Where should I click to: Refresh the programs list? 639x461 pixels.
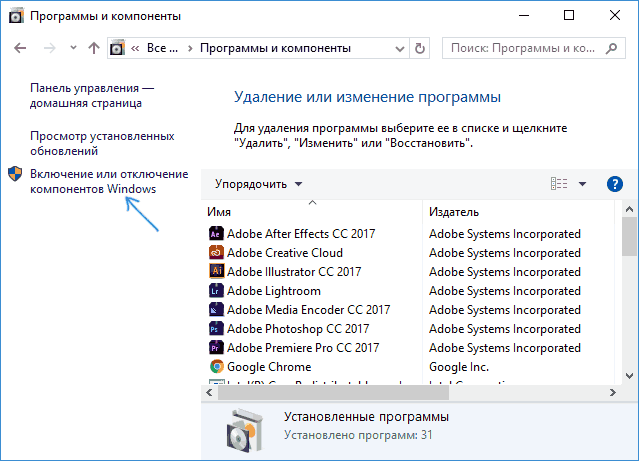(x=420, y=48)
